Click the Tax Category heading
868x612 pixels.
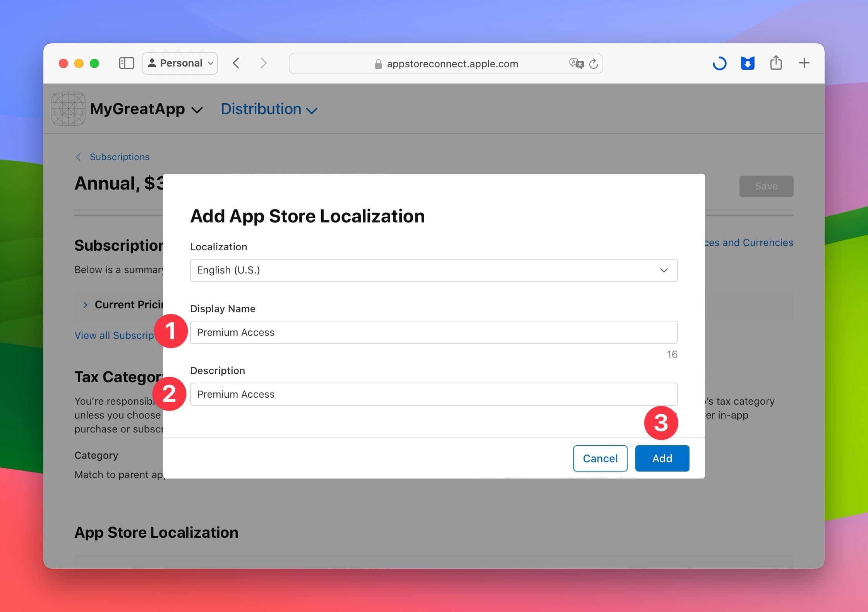[x=119, y=377]
